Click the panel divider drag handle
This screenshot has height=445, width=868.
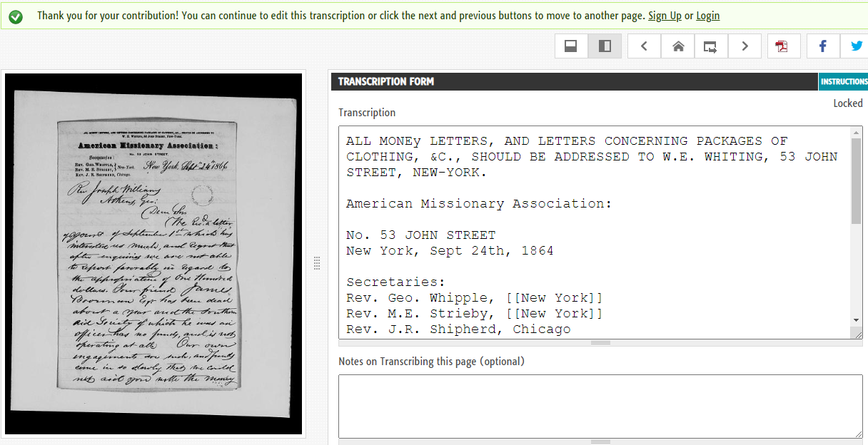[317, 263]
